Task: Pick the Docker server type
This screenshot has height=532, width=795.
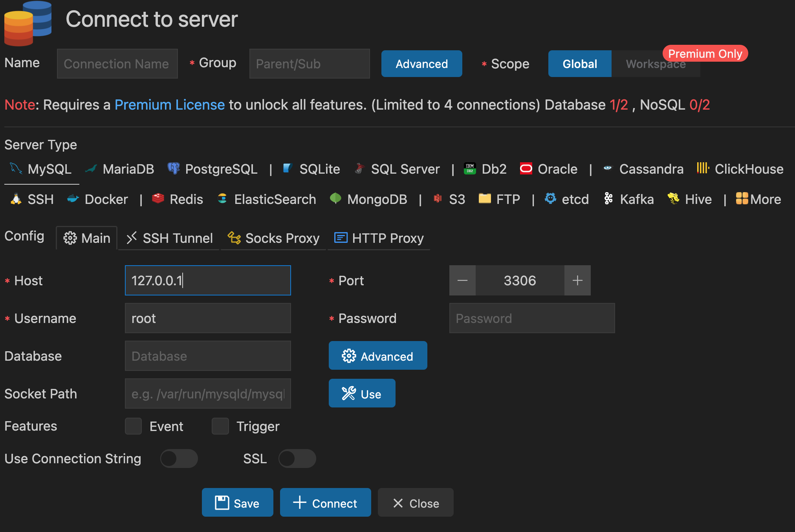Action: (x=106, y=199)
